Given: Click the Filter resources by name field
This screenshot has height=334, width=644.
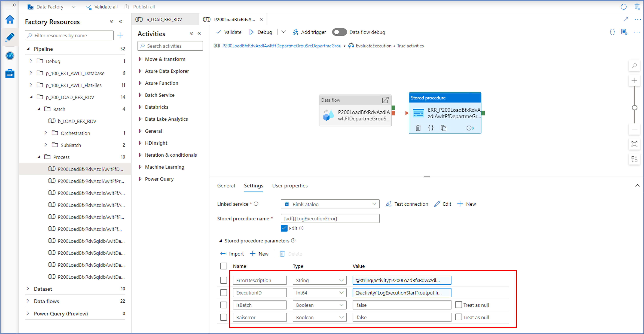Looking at the screenshot, I should (69, 35).
